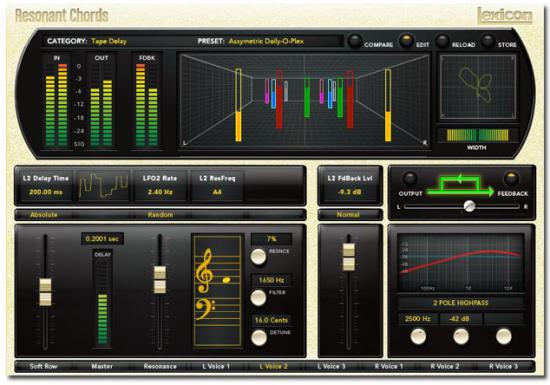The height and width of the screenshot is (385, 550).
Task: Click the Feedback routing button
Action: click(511, 178)
